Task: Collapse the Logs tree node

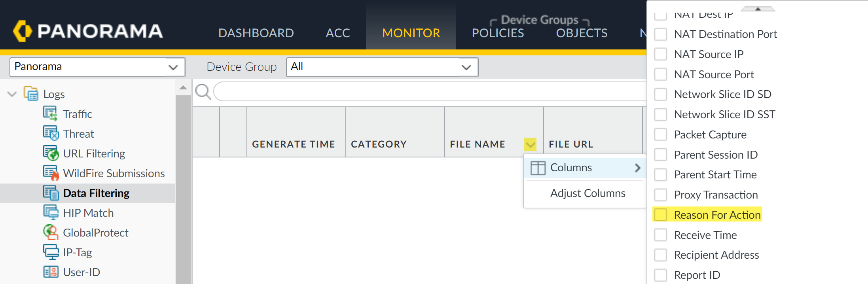Action: click(x=12, y=94)
